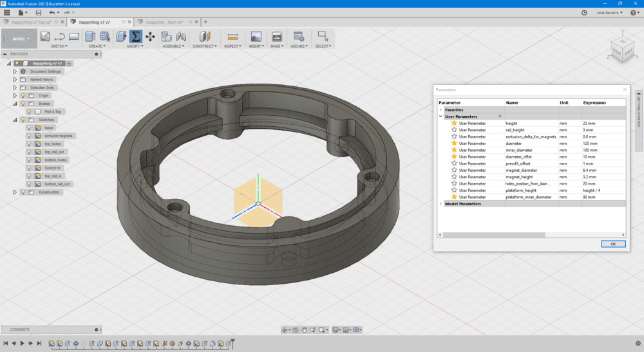
Task: Toggle visibility of bottom_holes sketch
Action: pos(29,160)
